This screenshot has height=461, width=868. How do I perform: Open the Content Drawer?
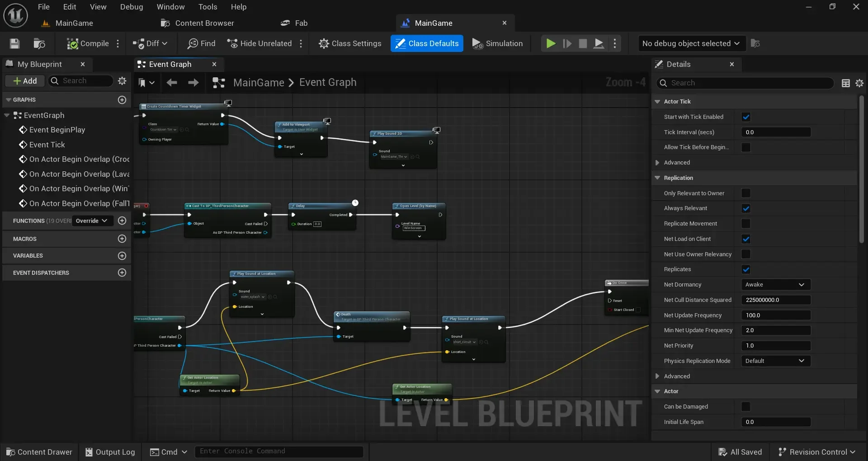39,452
